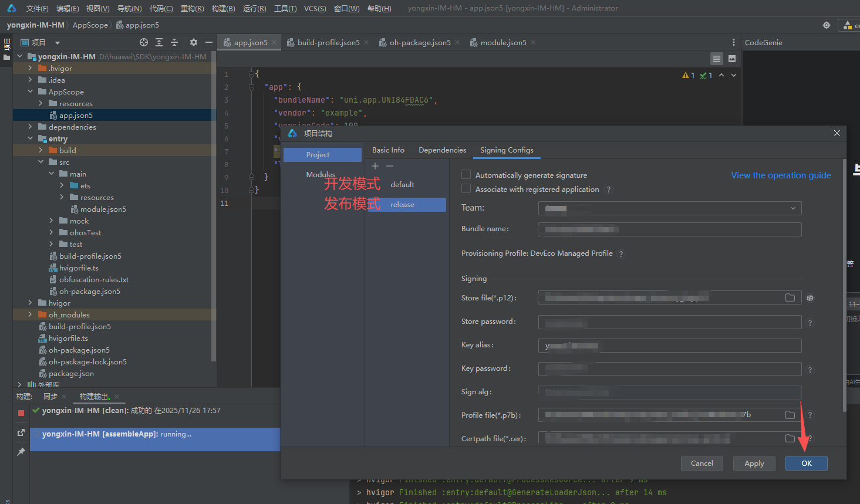Collapse the AppScope folder
Image resolution: width=860 pixels, height=504 pixels.
(x=30, y=92)
